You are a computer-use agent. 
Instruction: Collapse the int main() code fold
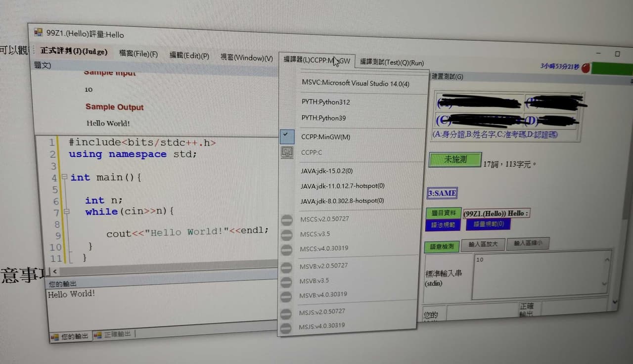coord(64,177)
